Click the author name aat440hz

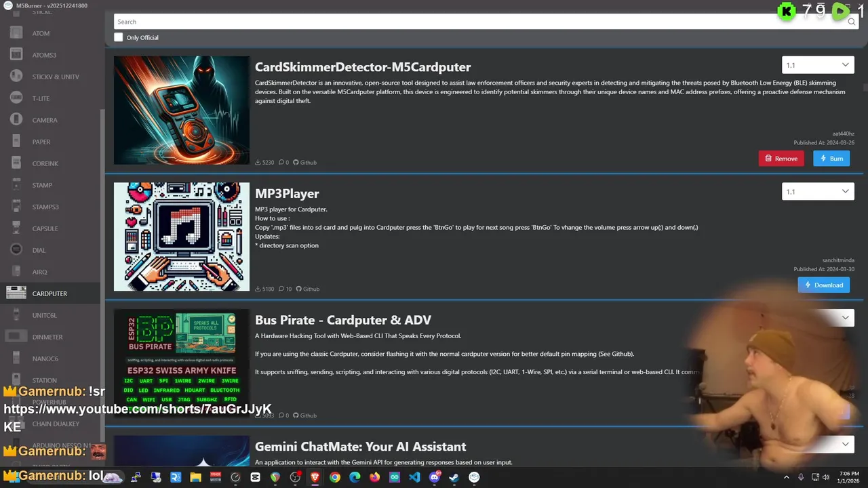point(843,134)
